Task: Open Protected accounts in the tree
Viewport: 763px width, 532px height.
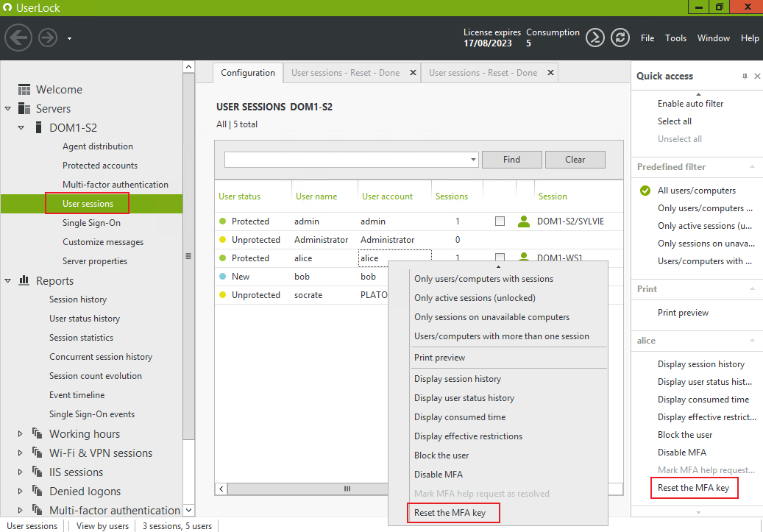Action: [x=100, y=166]
